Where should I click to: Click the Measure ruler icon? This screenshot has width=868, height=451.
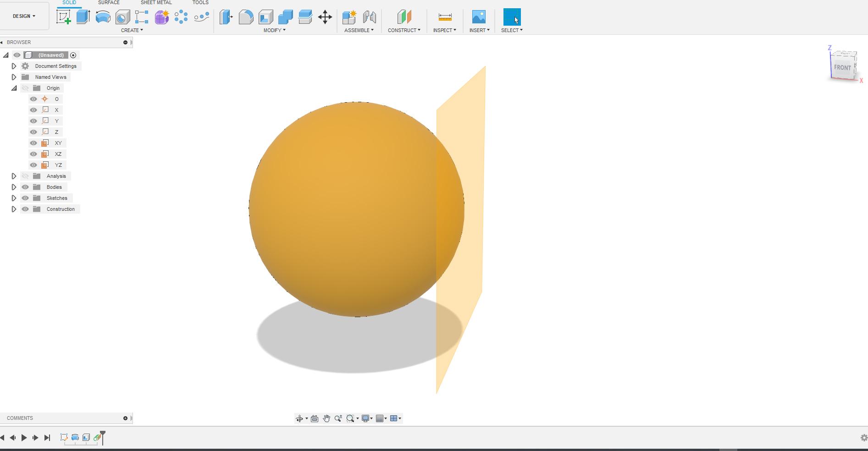445,17
